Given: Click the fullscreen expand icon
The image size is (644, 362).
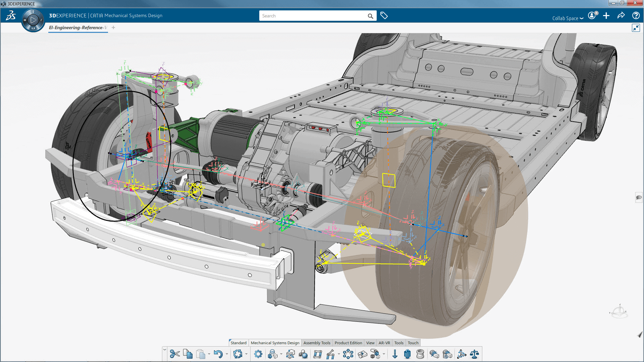Looking at the screenshot, I should tap(636, 27).
